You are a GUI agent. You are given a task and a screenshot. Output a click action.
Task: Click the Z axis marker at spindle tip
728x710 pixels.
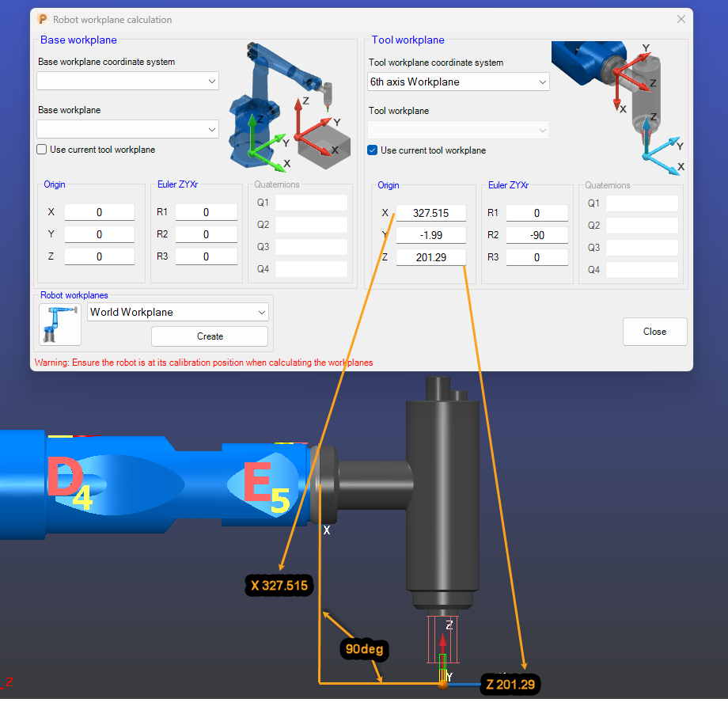pos(449,626)
